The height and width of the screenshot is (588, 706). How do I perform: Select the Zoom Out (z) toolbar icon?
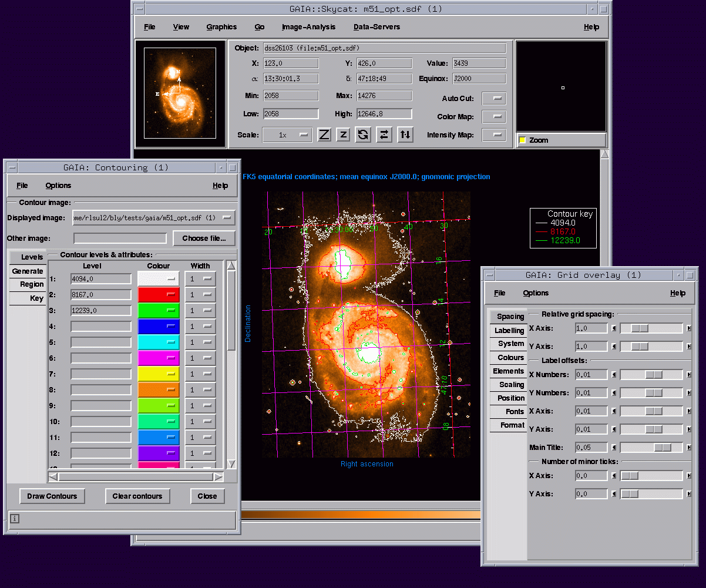(x=343, y=135)
